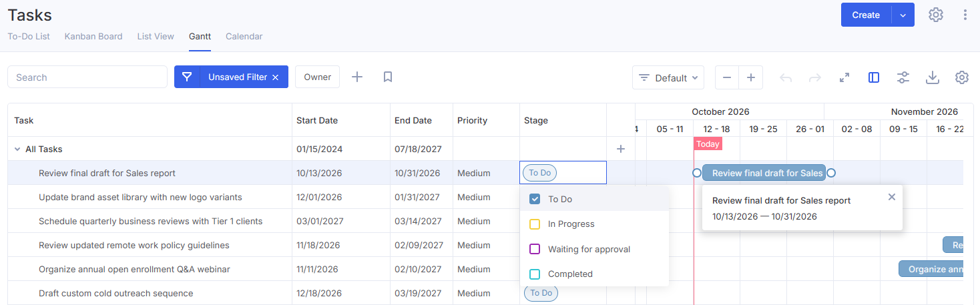The width and height of the screenshot is (980, 305).
Task: Open Stage field of Sales report row
Action: click(563, 173)
